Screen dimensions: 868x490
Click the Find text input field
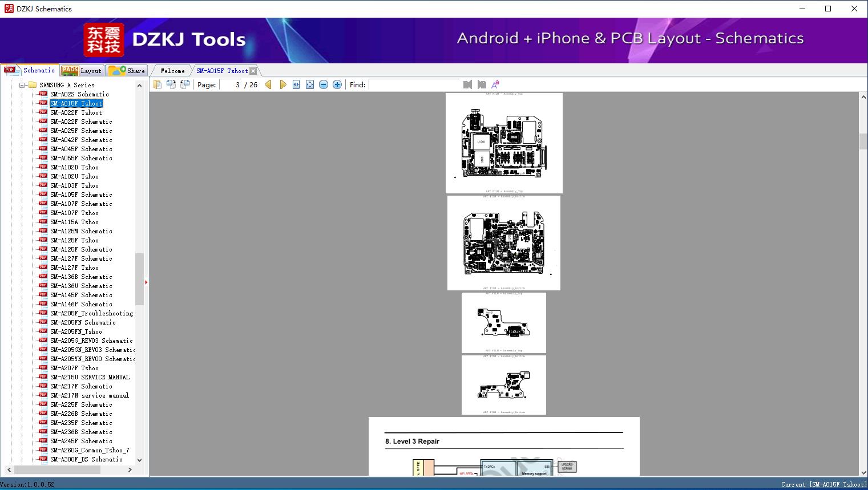[414, 84]
